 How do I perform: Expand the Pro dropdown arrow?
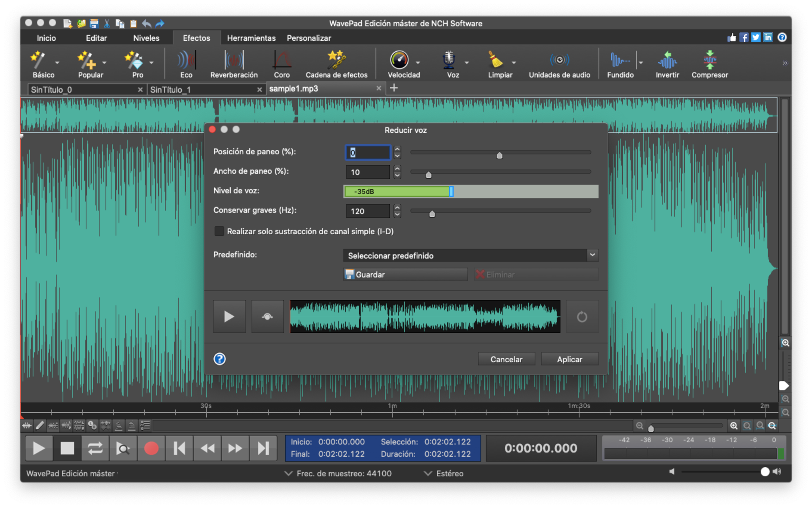pos(152,63)
